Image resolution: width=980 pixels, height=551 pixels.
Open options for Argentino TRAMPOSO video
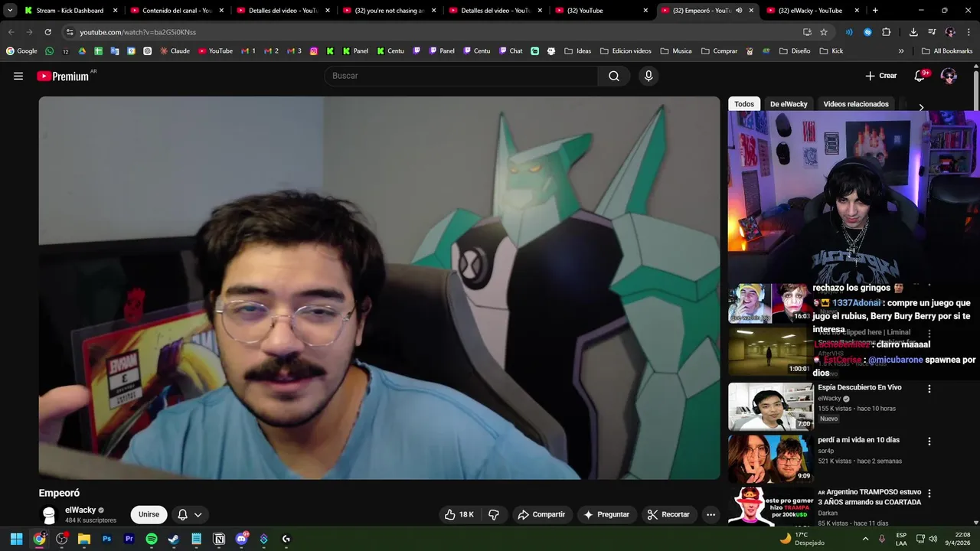coord(929,494)
